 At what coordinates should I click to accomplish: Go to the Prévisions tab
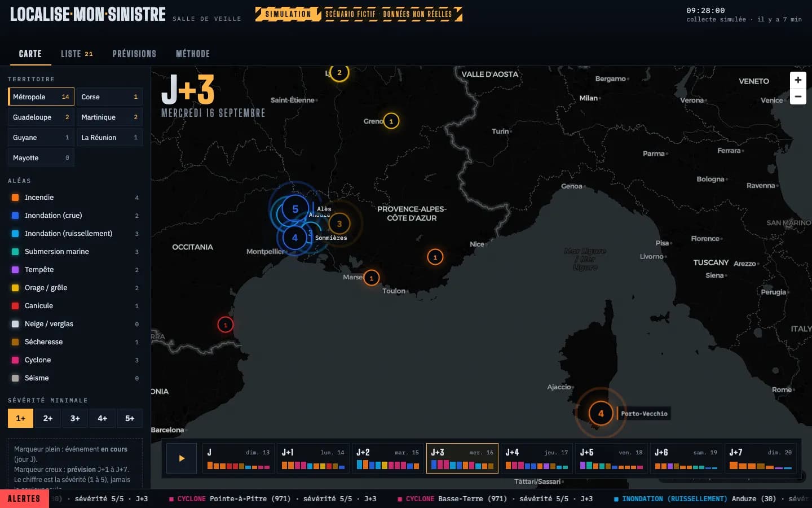(134, 54)
